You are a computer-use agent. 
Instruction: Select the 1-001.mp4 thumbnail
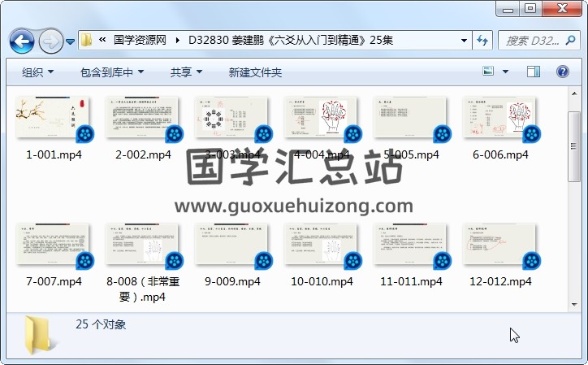click(x=53, y=117)
